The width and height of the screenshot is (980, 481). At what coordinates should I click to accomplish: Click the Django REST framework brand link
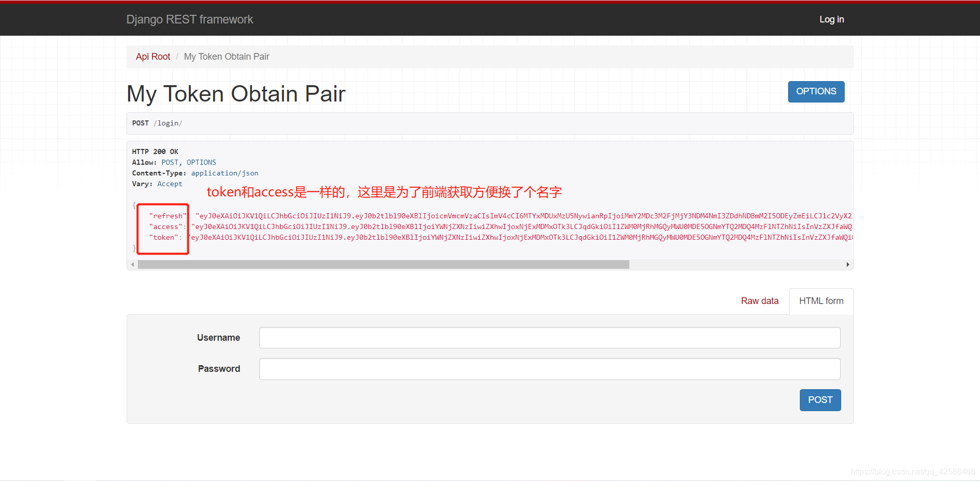pos(189,19)
